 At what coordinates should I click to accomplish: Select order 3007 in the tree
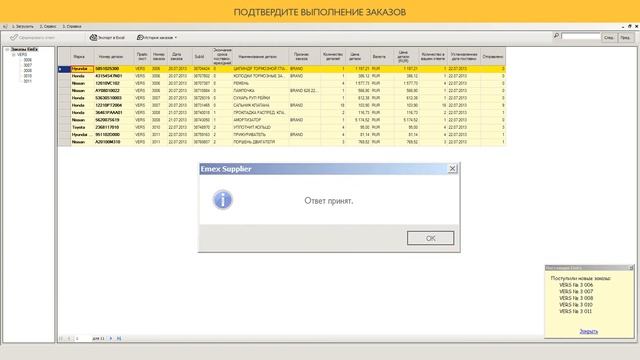pyautogui.click(x=27, y=65)
